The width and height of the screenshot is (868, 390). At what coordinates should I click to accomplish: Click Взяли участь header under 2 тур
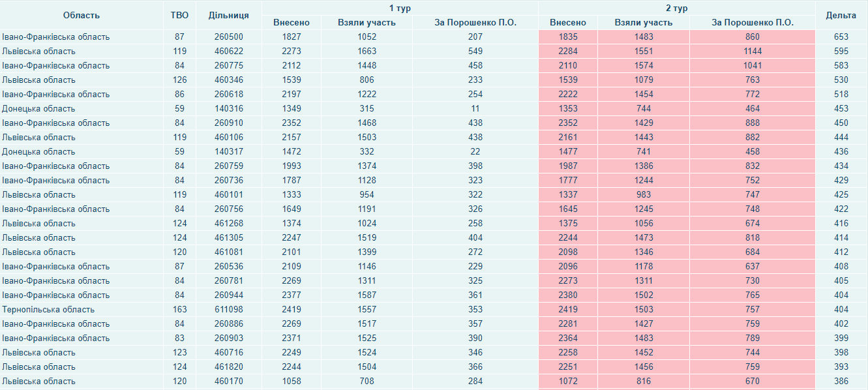[642, 23]
